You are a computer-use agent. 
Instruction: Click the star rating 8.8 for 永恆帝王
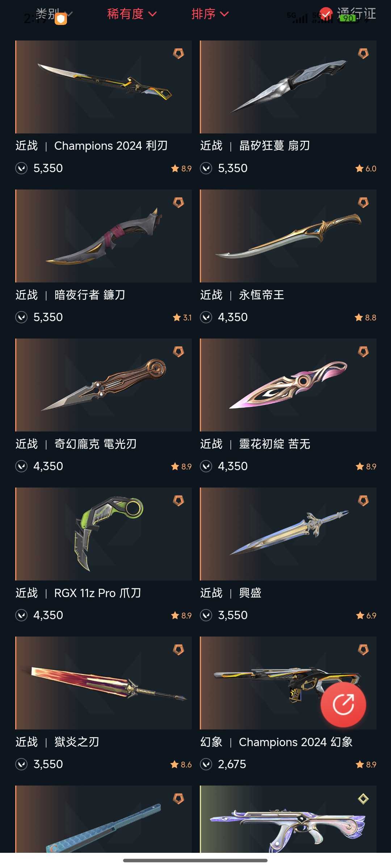tap(365, 318)
